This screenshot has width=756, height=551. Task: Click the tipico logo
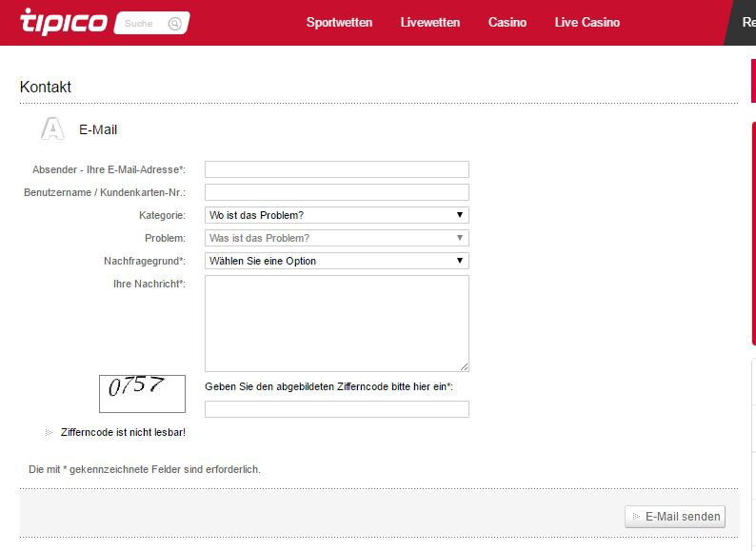(63, 21)
